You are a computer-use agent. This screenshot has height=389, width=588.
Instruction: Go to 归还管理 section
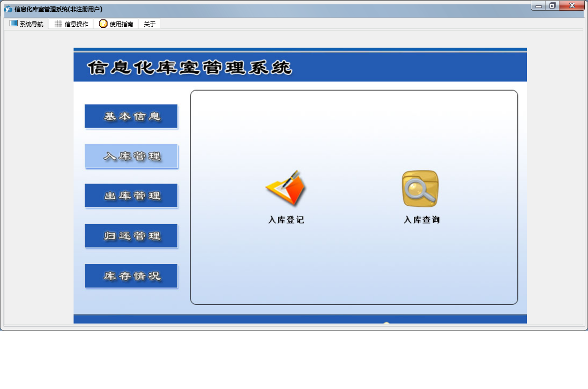pos(131,236)
